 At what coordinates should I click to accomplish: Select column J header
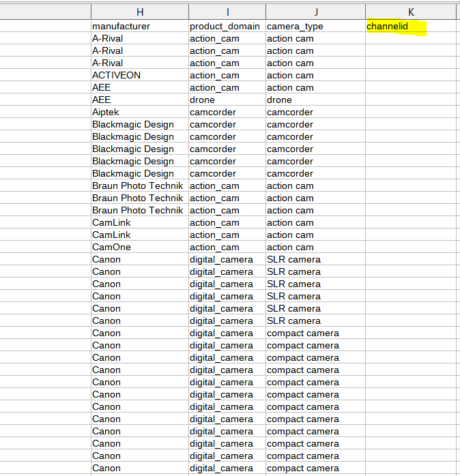point(316,12)
